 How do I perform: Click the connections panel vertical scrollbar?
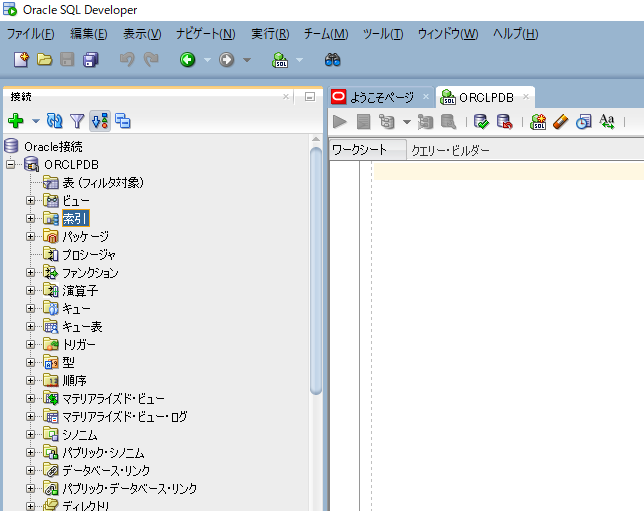click(316, 300)
